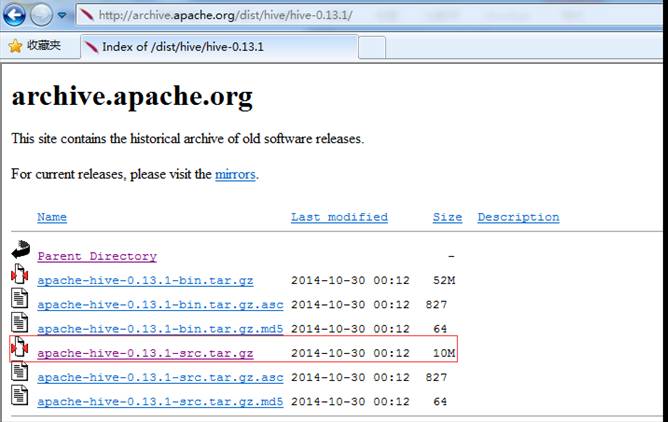Viewport: 668px width, 422px height.
Task: Click the historical archive description sentence
Action: 187,139
